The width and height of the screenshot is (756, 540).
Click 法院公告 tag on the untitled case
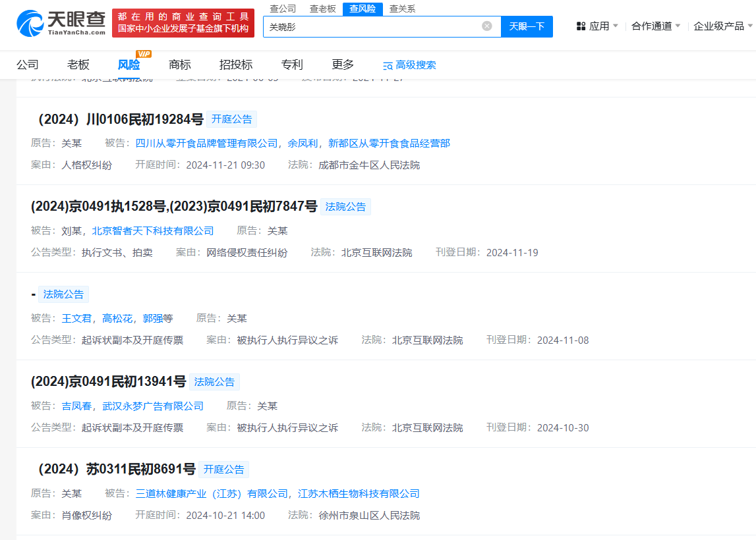coord(64,295)
